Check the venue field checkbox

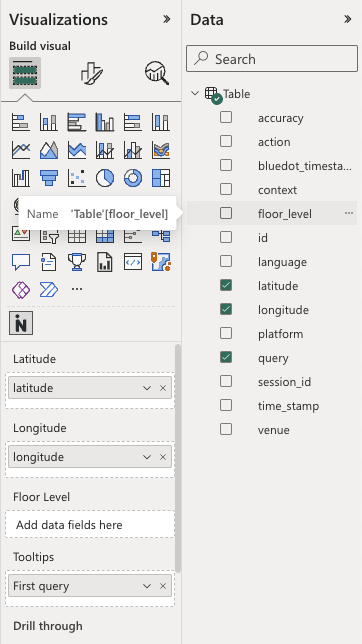(226, 429)
